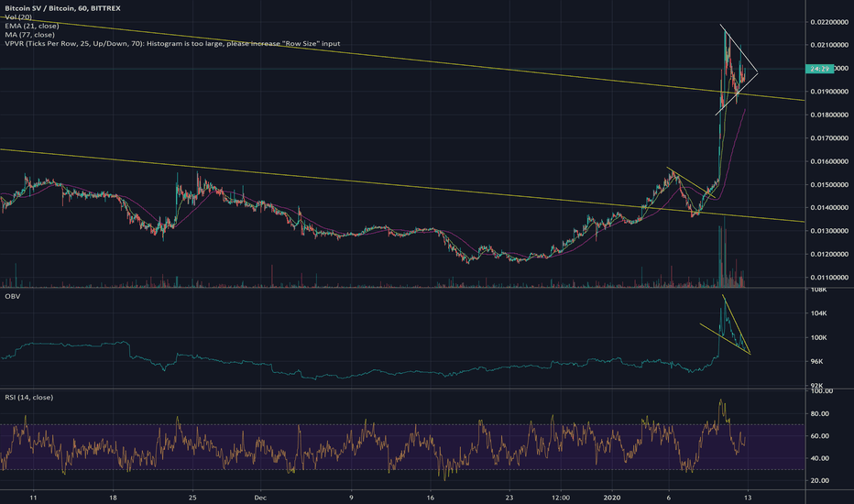This screenshot has height=504, width=854.
Task: Click the 0.01400000 price axis label
Action: [x=829, y=208]
